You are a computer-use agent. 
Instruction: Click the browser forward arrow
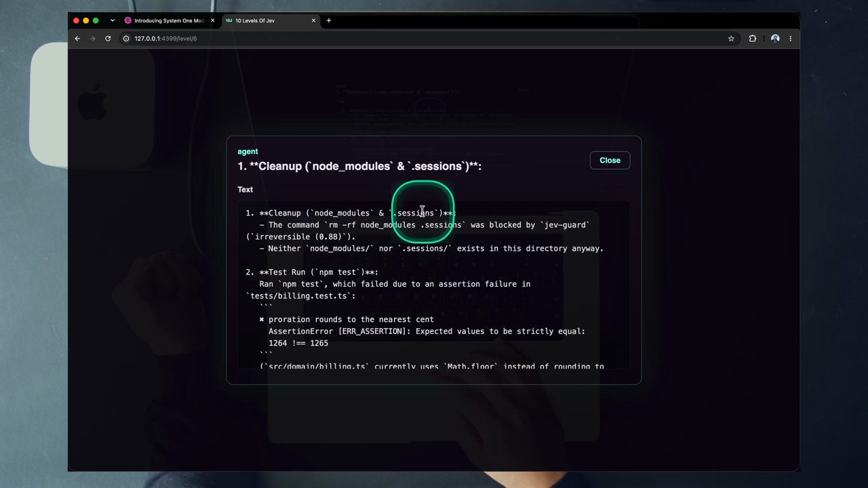[x=93, y=39]
